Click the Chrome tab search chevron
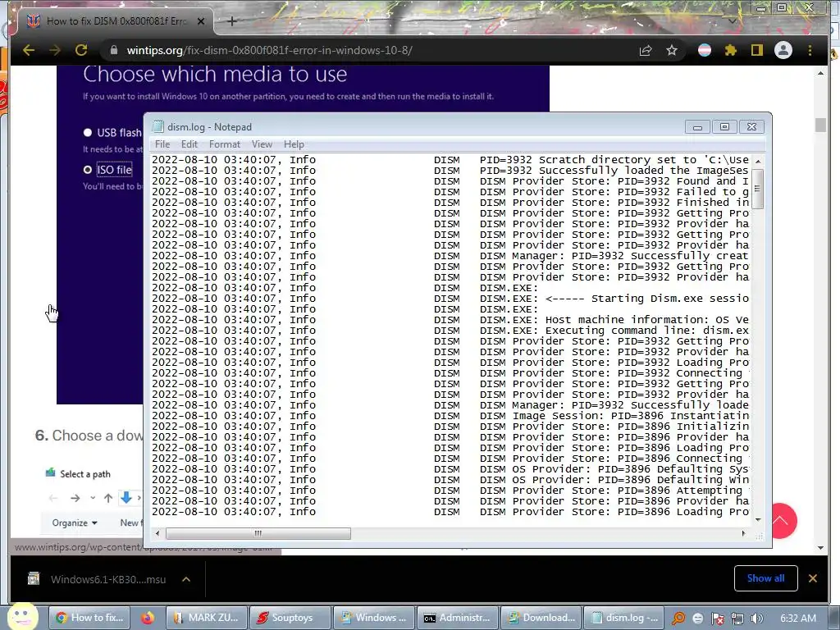840x630 pixels. coord(732,21)
